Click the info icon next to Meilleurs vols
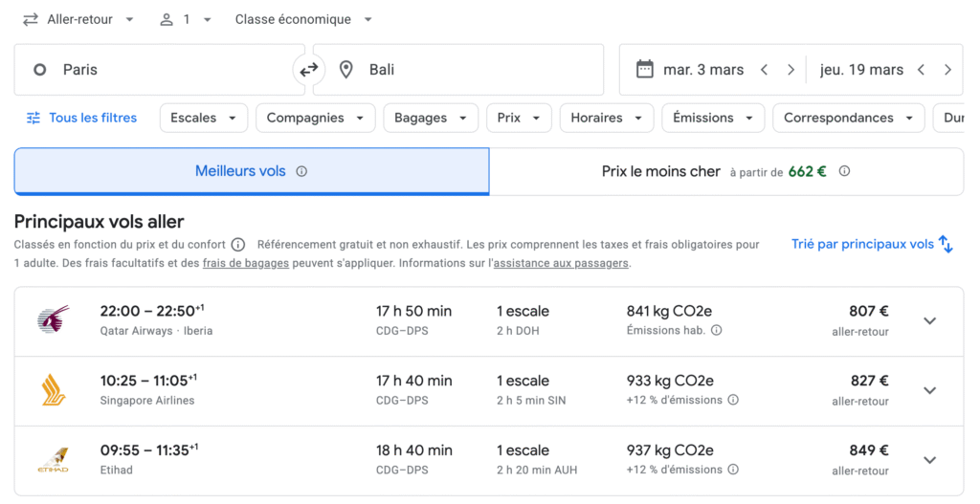 pyautogui.click(x=301, y=171)
